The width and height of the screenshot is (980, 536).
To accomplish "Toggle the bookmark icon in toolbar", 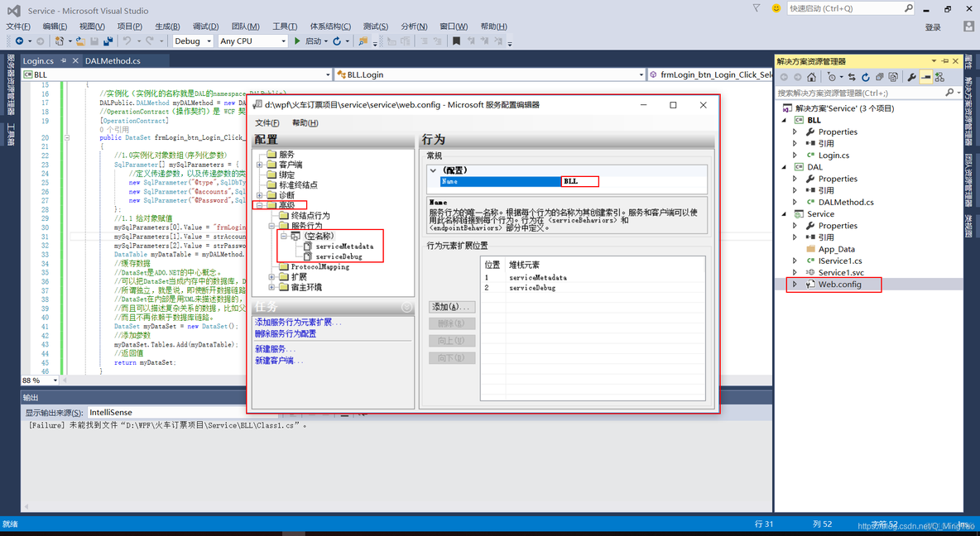I will 456,41.
